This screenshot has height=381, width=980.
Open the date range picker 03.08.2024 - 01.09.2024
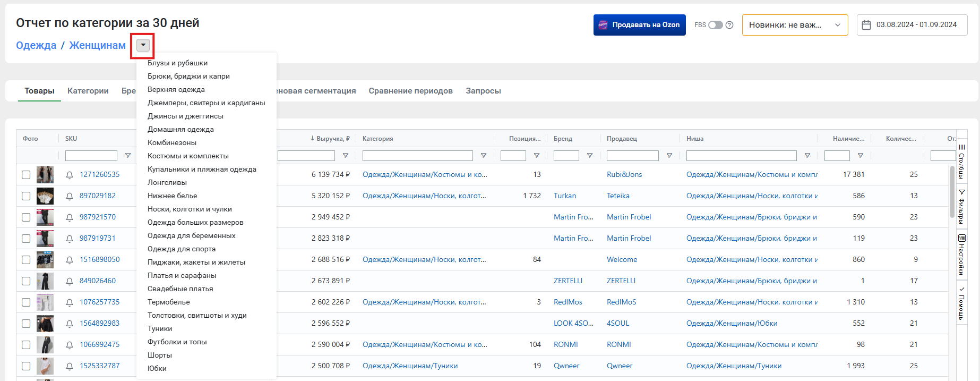(x=912, y=25)
